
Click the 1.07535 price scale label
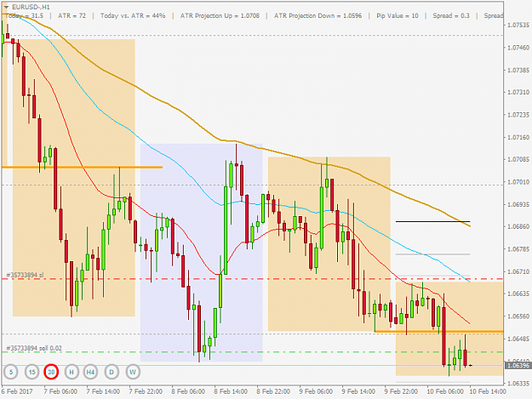click(518, 26)
